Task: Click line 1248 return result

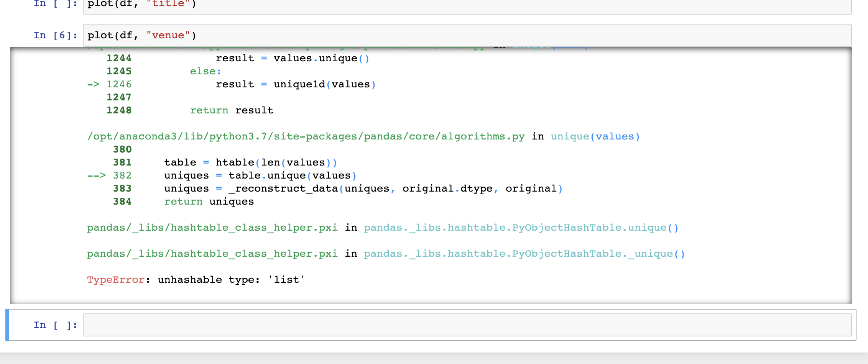Action: pyautogui.click(x=190, y=110)
